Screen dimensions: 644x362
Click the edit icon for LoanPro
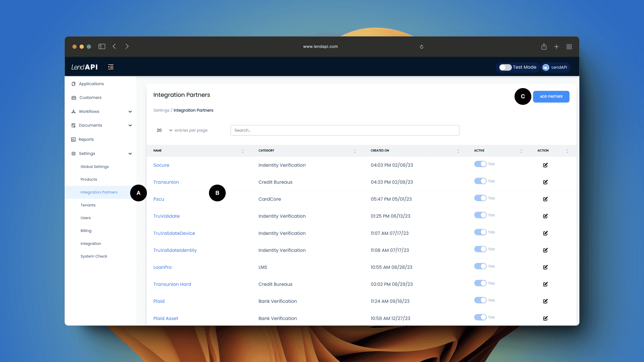(x=545, y=266)
